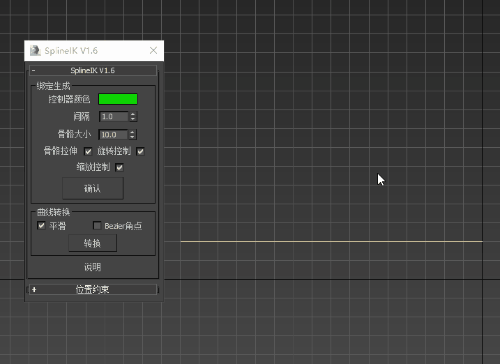Viewport: 500px width, 364px height.
Task: Expand the 位置约束 rollout
Action: [x=93, y=289]
